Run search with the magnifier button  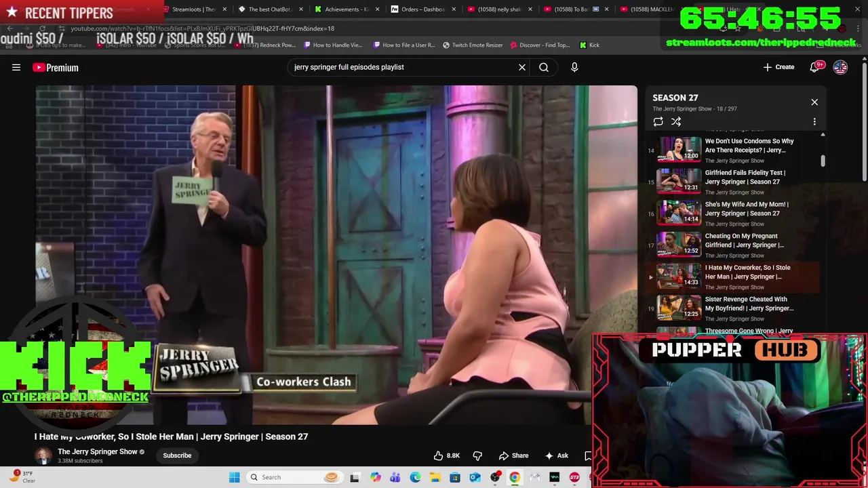544,67
